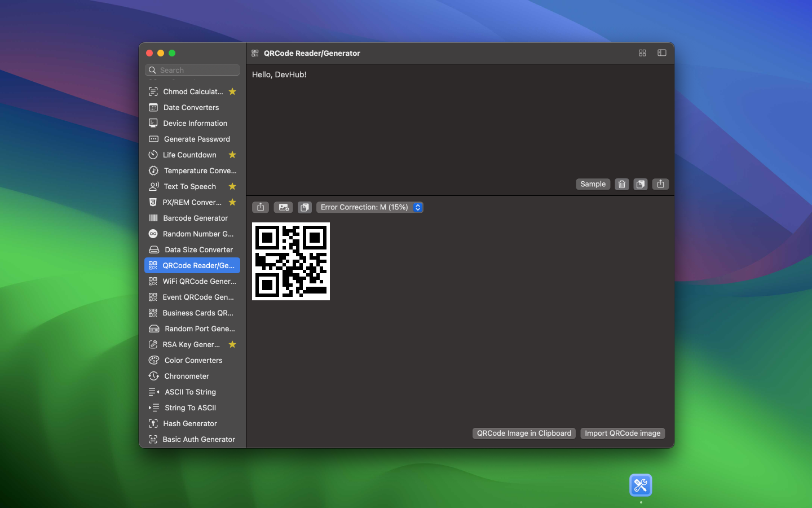Focus the sidebar Search field
This screenshot has width=812, height=508.
click(192, 70)
